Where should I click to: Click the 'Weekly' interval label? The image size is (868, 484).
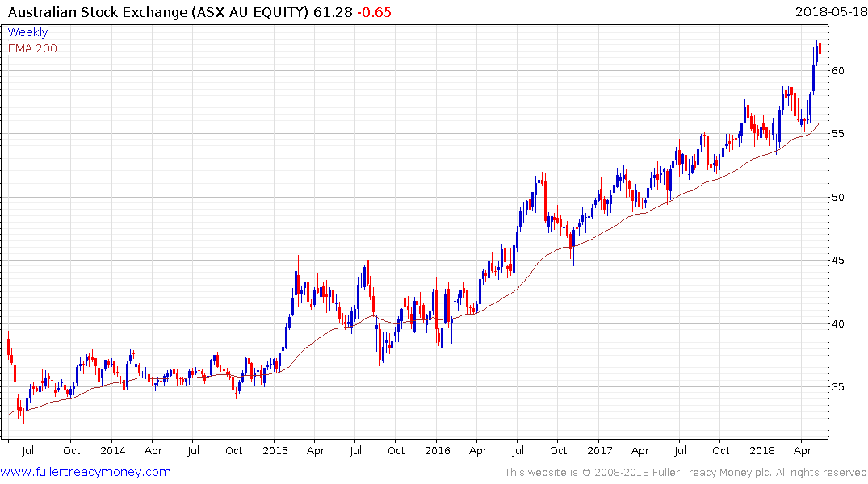pyautogui.click(x=27, y=32)
